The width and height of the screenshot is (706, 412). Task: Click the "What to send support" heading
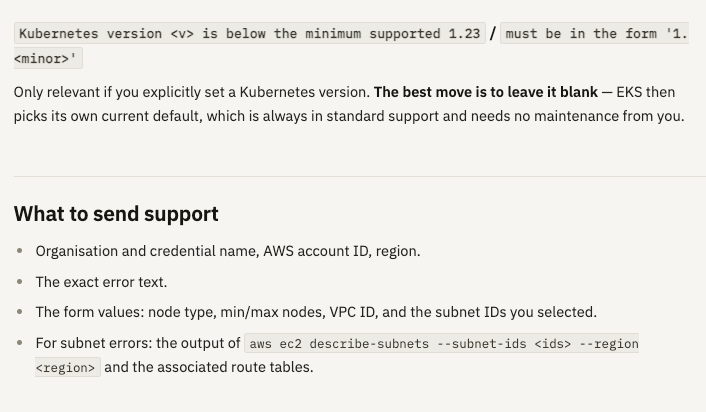click(x=116, y=213)
